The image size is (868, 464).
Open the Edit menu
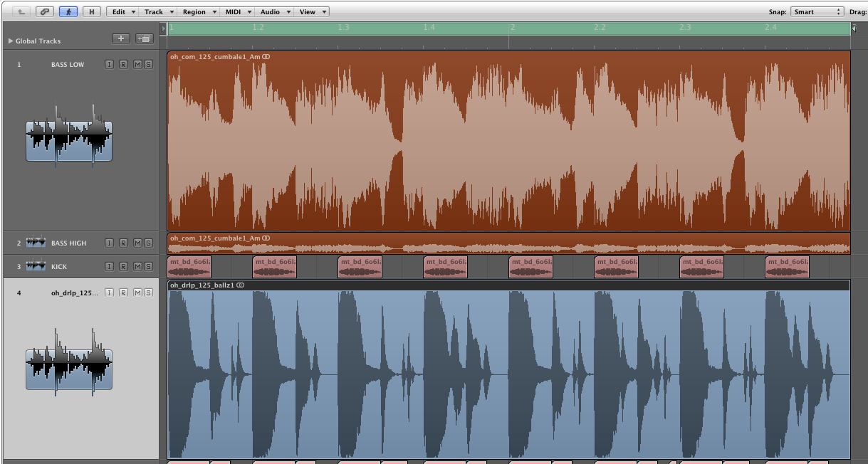click(122, 11)
